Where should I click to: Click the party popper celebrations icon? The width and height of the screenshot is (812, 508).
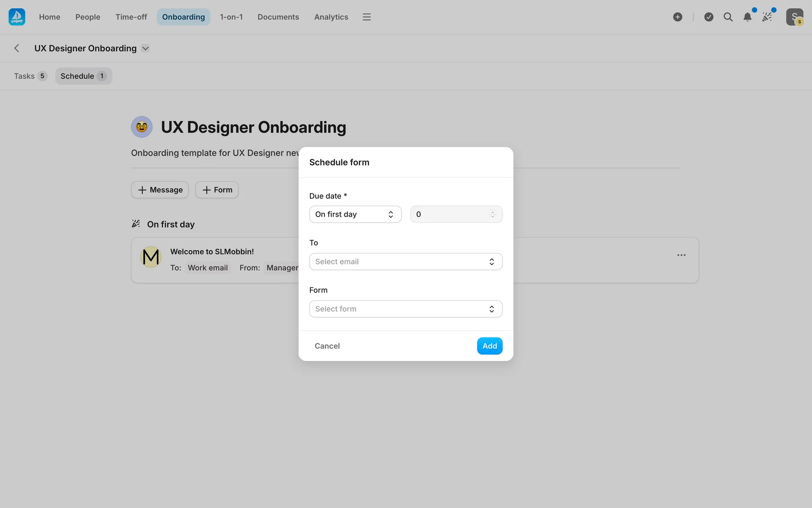click(x=767, y=17)
